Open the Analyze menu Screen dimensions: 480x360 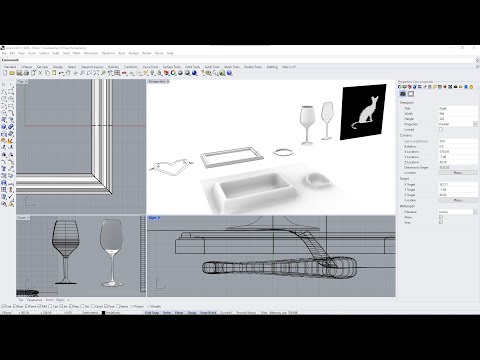coord(133,53)
